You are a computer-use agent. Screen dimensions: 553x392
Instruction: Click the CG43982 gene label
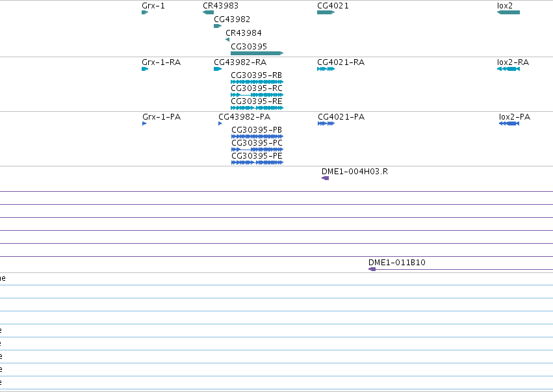click(x=232, y=20)
